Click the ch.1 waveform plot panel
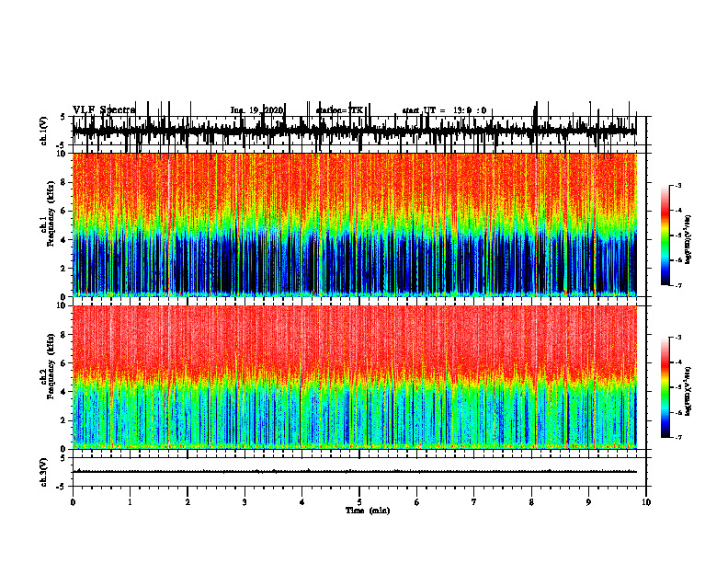 pos(358,131)
